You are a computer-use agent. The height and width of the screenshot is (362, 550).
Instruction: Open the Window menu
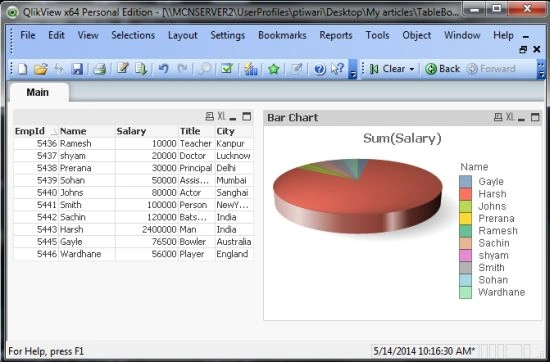[x=462, y=35]
